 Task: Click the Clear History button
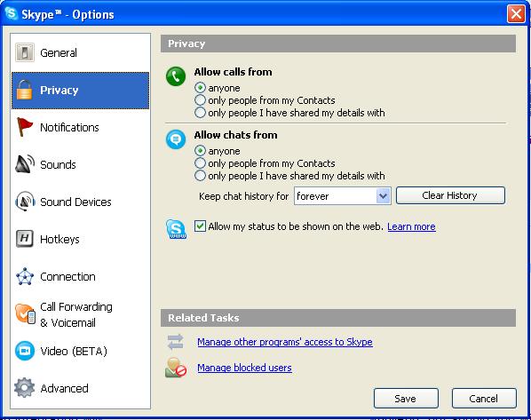[x=450, y=195]
